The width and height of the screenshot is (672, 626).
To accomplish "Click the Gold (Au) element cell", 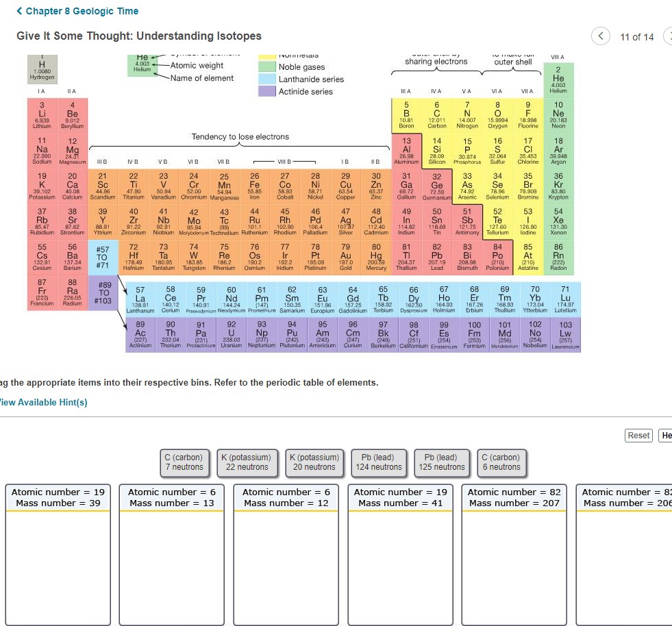I will (345, 257).
